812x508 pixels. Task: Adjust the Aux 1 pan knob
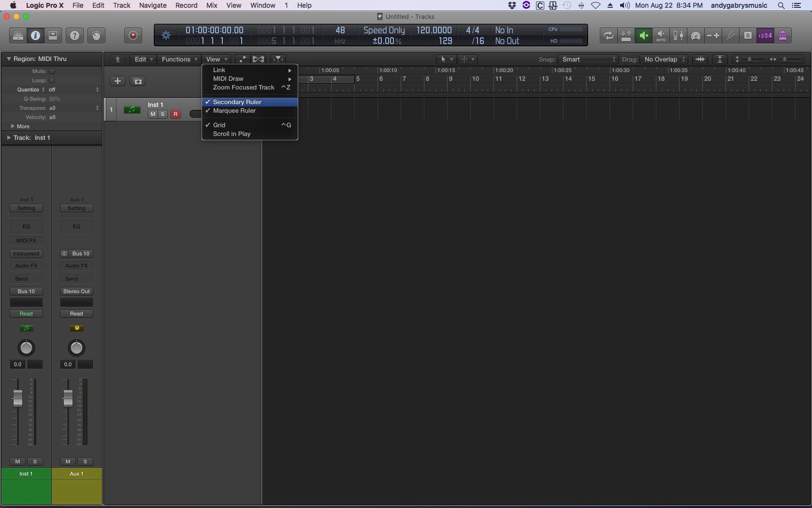point(76,348)
